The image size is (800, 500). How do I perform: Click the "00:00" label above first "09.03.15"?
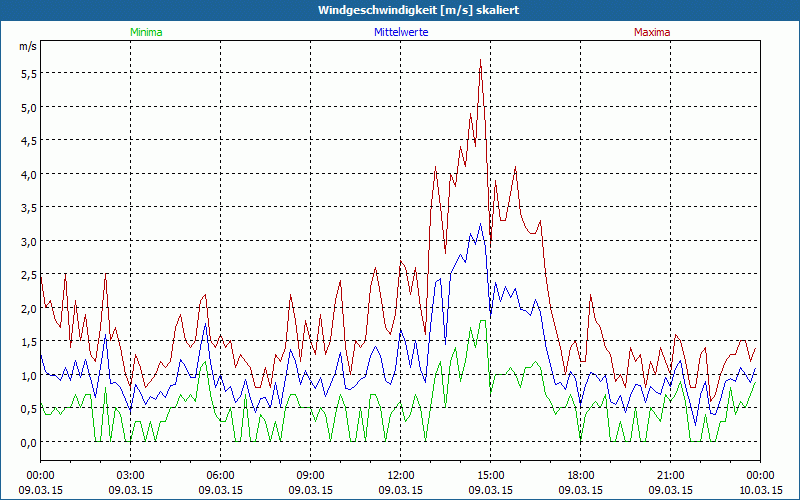pos(40,476)
